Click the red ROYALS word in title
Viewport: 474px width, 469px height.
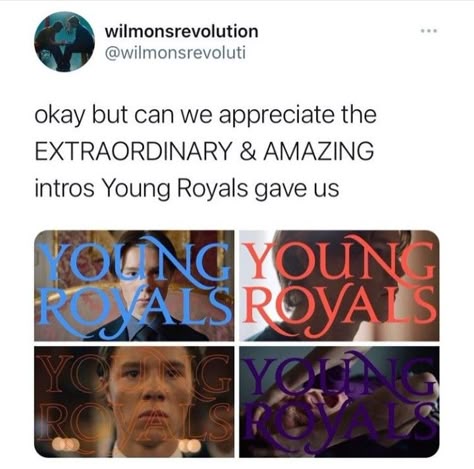[x=339, y=310]
